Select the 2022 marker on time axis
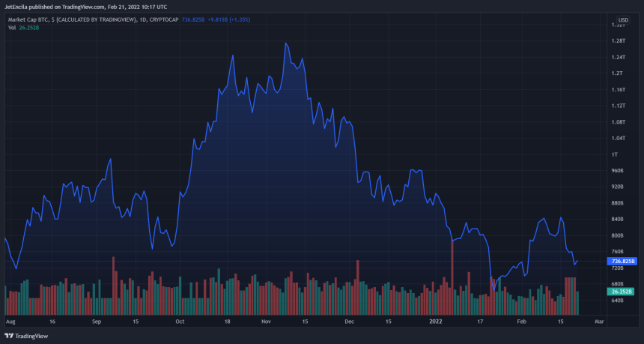 coord(436,321)
